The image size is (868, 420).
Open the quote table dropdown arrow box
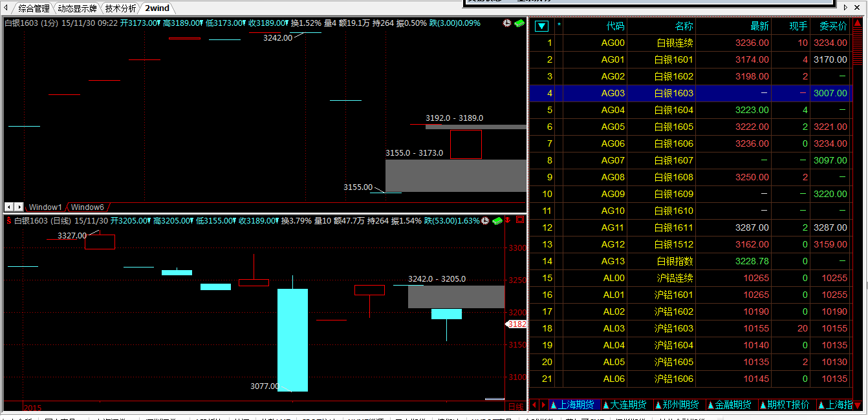(x=541, y=26)
